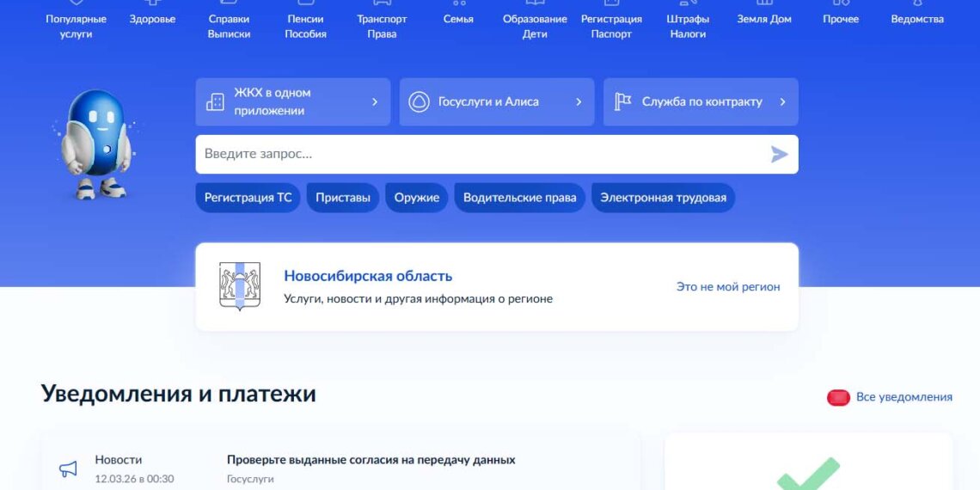The height and width of the screenshot is (490, 980).
Task: Open Все уведомления link
Action: 903,397
